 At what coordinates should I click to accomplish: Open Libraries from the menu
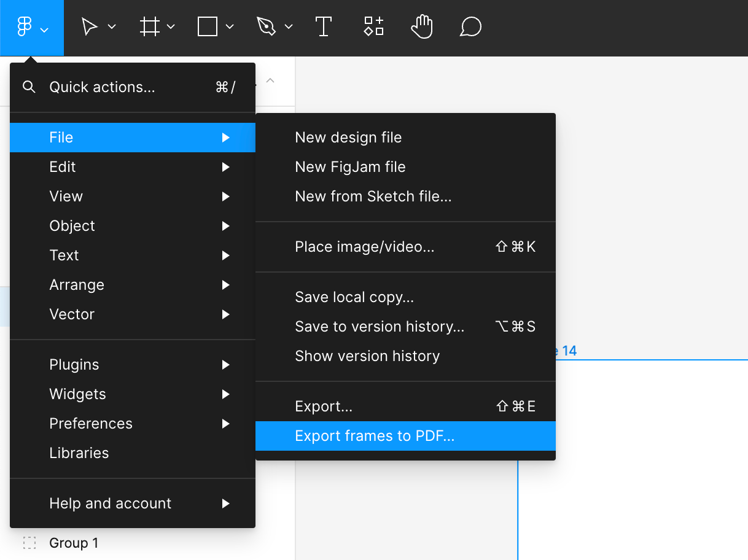[79, 453]
